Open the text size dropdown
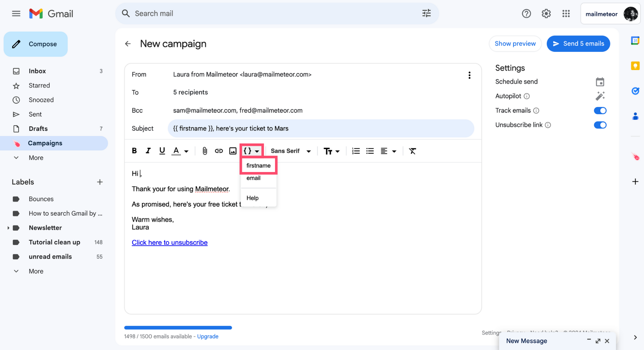The width and height of the screenshot is (644, 350). [331, 151]
